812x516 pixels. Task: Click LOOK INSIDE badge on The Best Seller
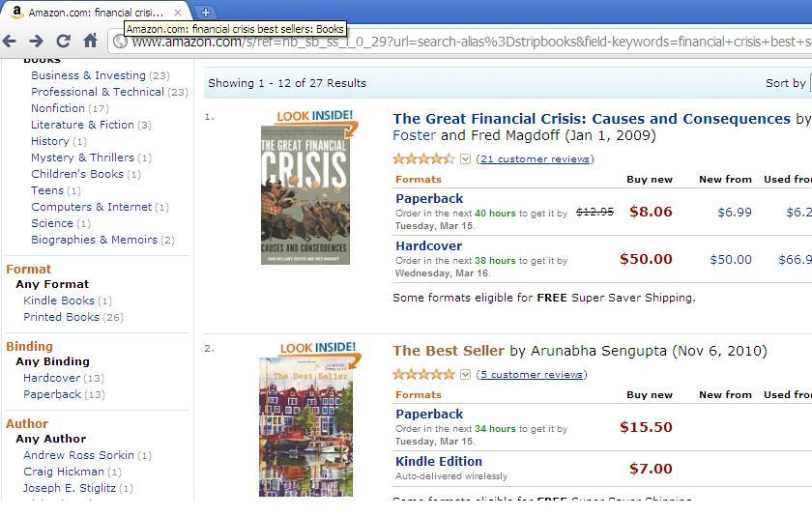coord(318,347)
